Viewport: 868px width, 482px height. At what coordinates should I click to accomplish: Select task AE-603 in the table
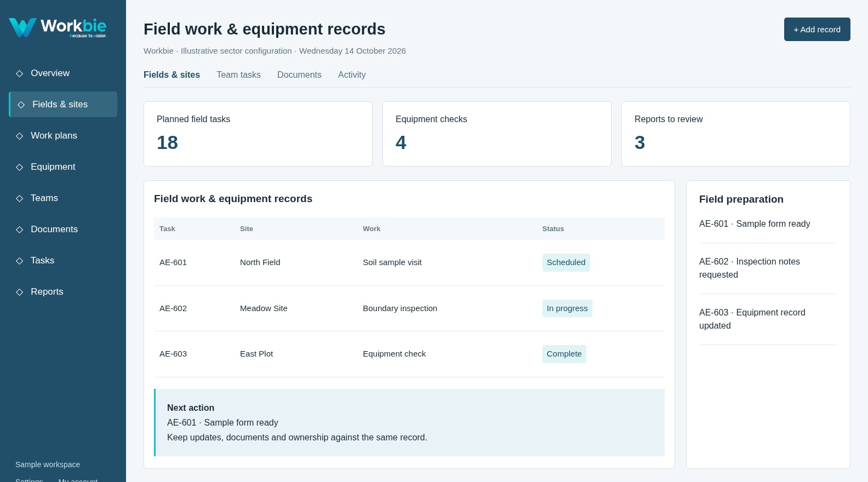[173, 354]
